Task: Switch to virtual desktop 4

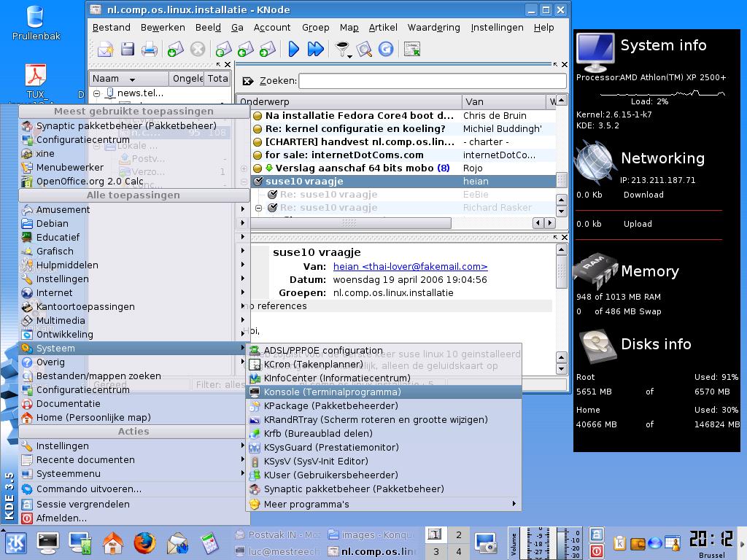Action: pyautogui.click(x=458, y=551)
